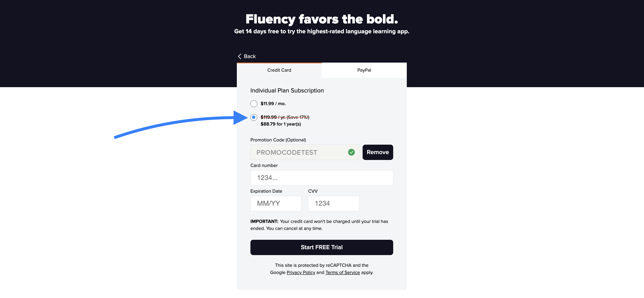Click the Back chevron arrow icon
Screen dimensions: 644x298
point(239,56)
